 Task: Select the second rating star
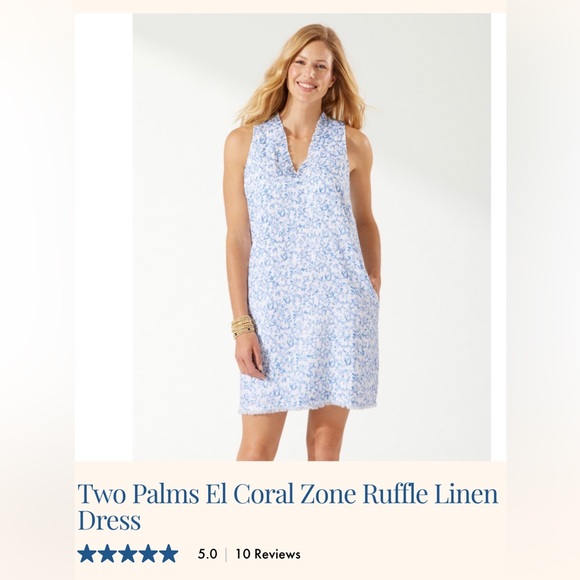click(x=107, y=554)
